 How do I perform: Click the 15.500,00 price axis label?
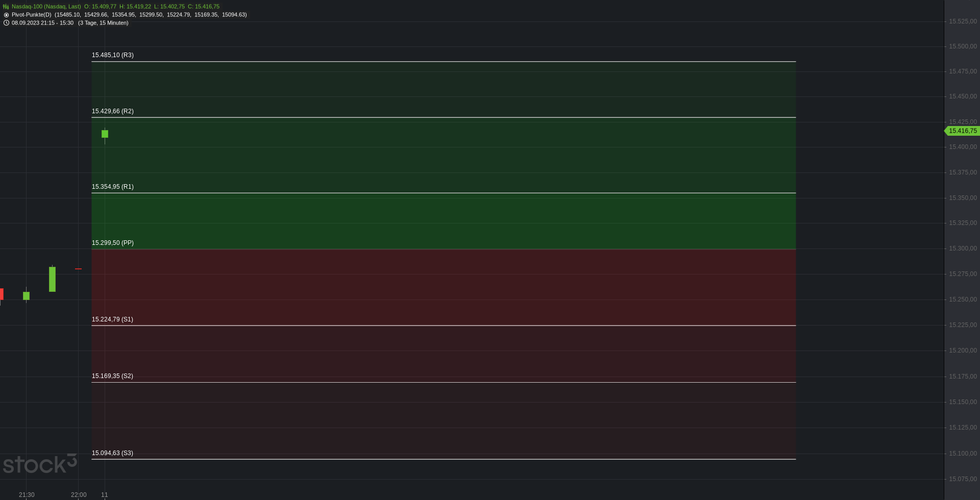click(x=963, y=46)
